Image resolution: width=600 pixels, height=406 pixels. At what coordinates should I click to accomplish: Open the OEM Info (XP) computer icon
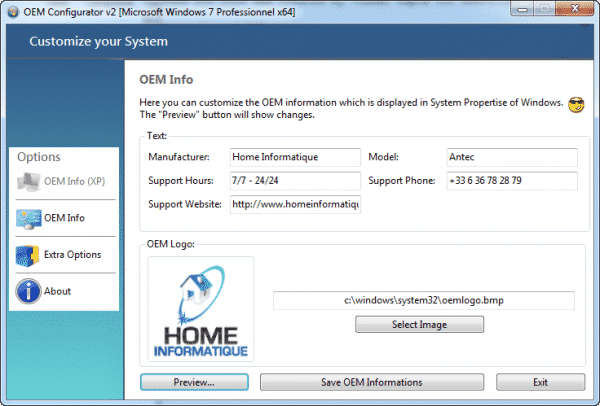pos(28,181)
